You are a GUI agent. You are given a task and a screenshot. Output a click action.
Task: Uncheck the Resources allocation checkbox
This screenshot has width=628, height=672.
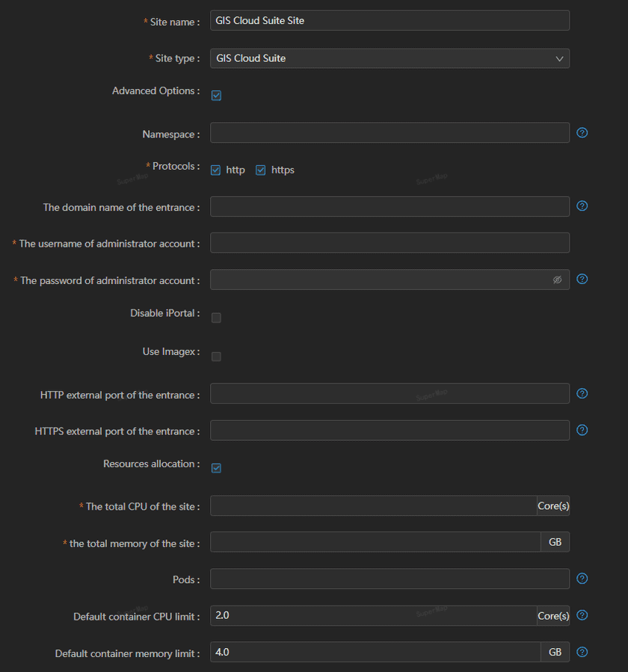pos(216,468)
